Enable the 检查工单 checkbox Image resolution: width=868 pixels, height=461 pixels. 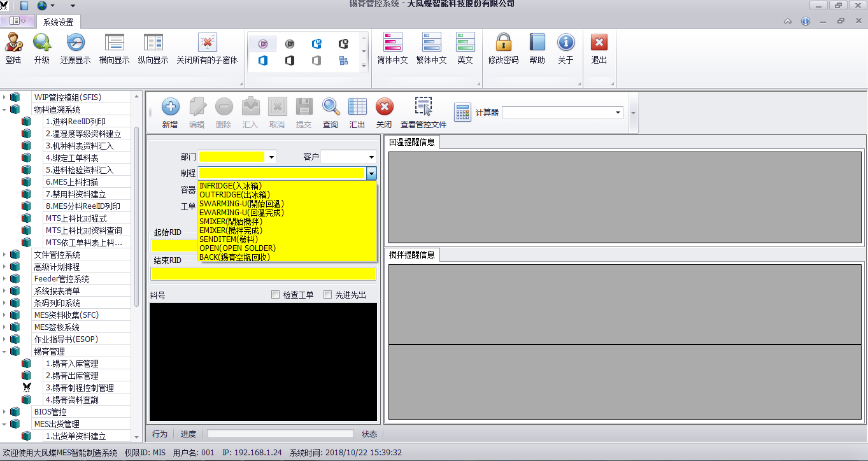275,295
